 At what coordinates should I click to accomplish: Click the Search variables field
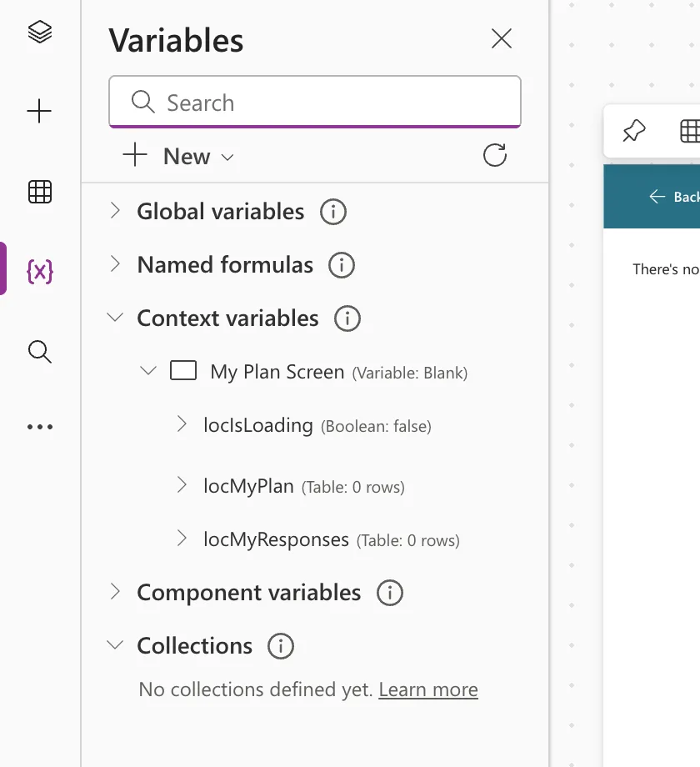315,103
